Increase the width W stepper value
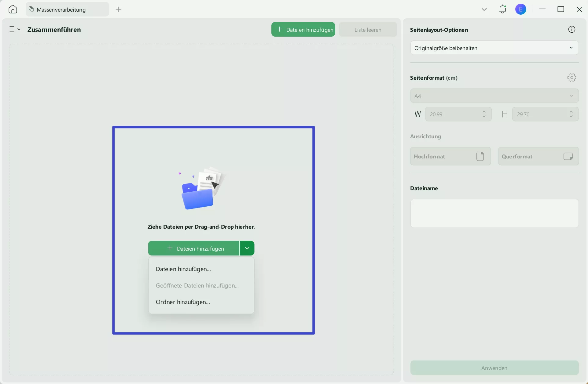 484,112
